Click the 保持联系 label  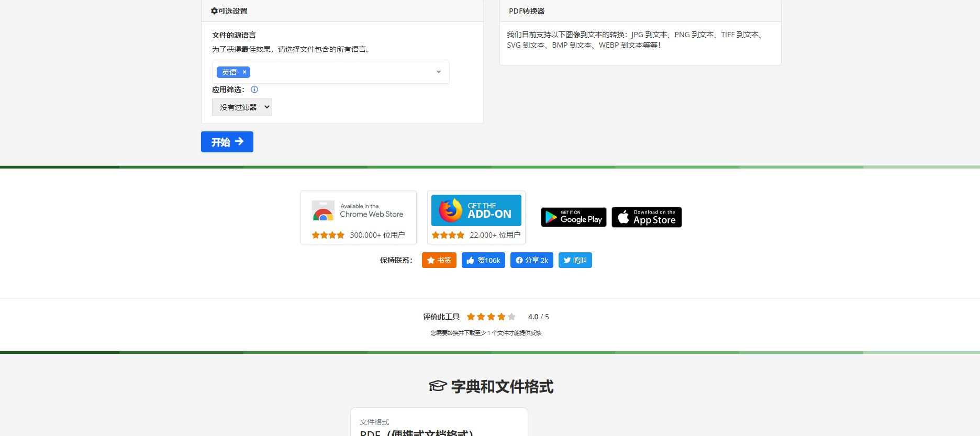coord(396,260)
